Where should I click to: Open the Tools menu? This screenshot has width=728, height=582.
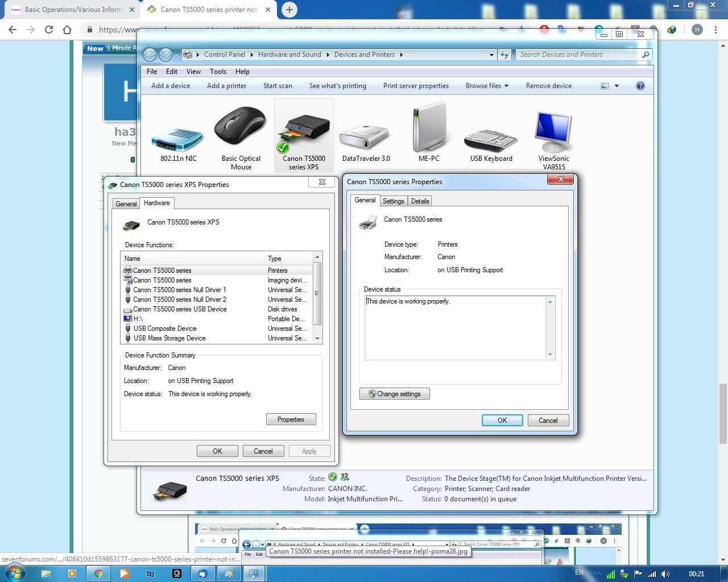coord(218,72)
